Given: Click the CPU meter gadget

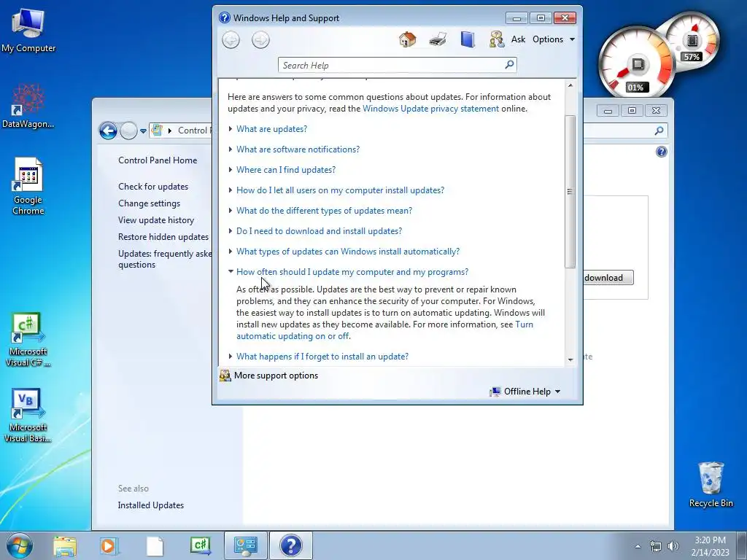Looking at the screenshot, I should click(638, 63).
